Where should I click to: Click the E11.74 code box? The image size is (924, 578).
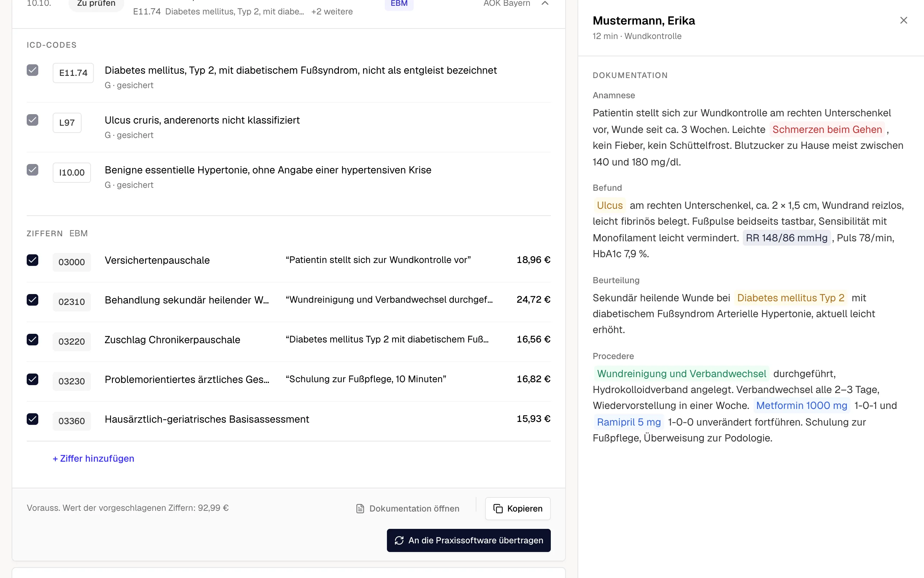point(73,73)
